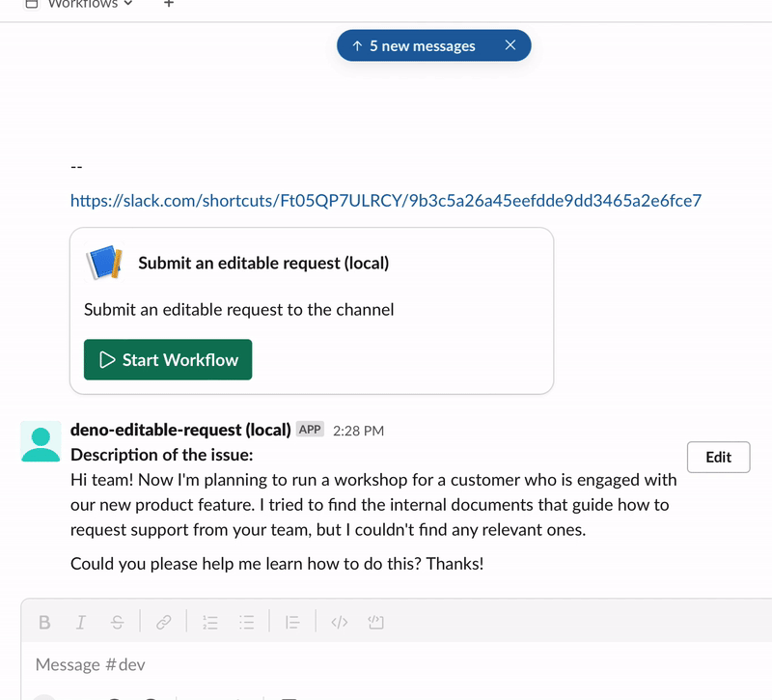Click Start Workflow on the request card

pos(167,359)
